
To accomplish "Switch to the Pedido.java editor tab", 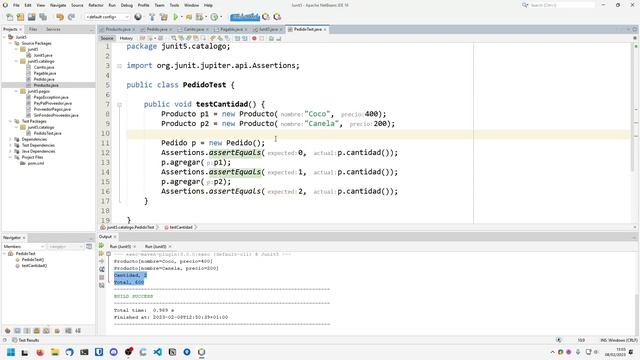I will [x=156, y=29].
